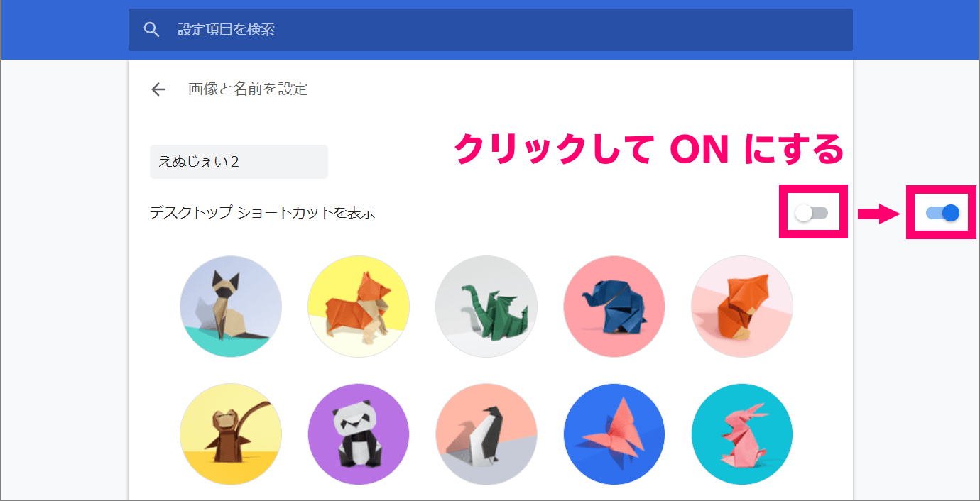Edit the profile name field えぬじぇい2
Viewport: 980px width, 501px height.
[x=239, y=162]
